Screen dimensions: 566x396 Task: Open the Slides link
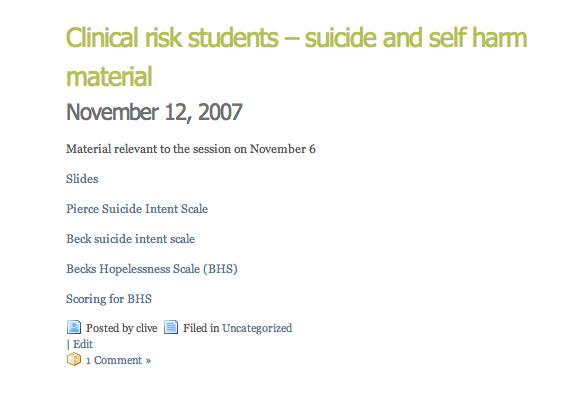[82, 179]
